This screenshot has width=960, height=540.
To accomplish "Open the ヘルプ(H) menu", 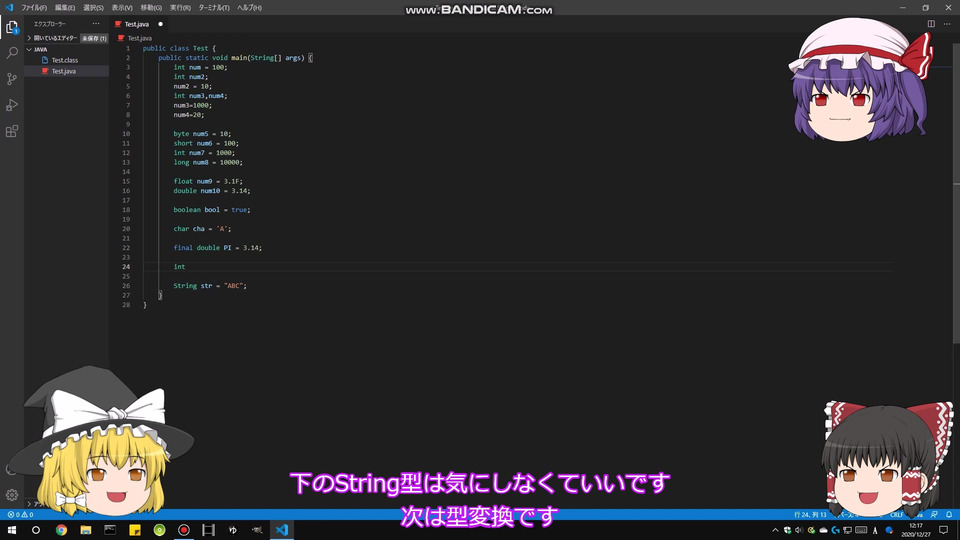I will point(249,7).
